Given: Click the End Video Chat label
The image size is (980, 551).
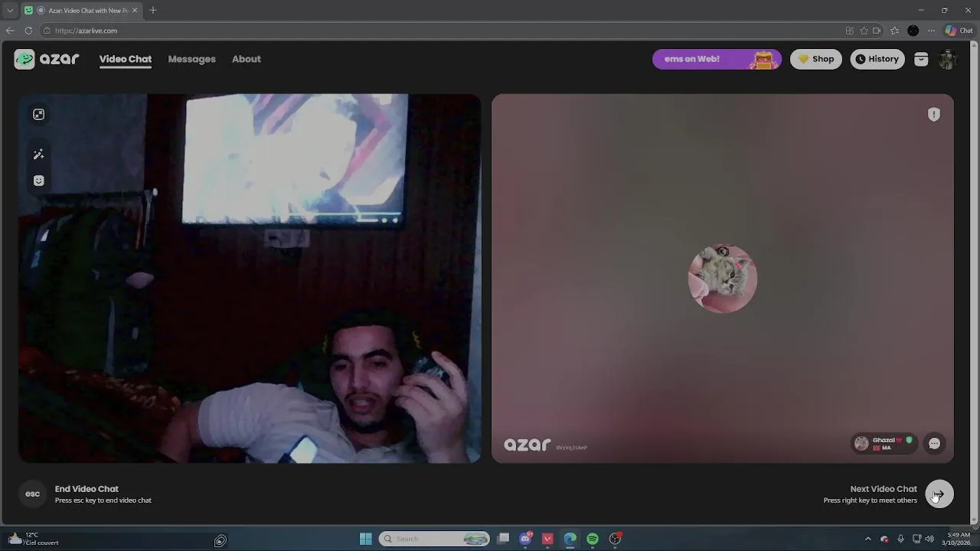Looking at the screenshot, I should click(87, 489).
